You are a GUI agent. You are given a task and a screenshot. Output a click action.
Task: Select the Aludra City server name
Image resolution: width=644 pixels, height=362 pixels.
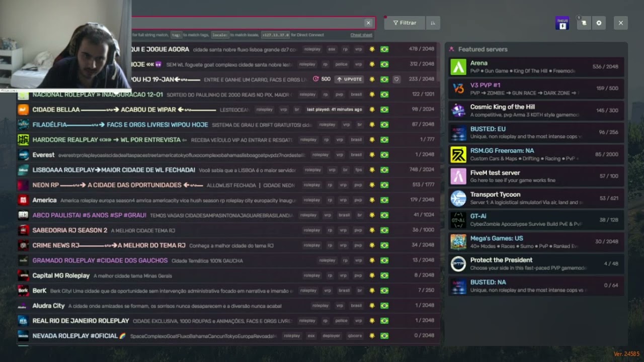pos(48,306)
